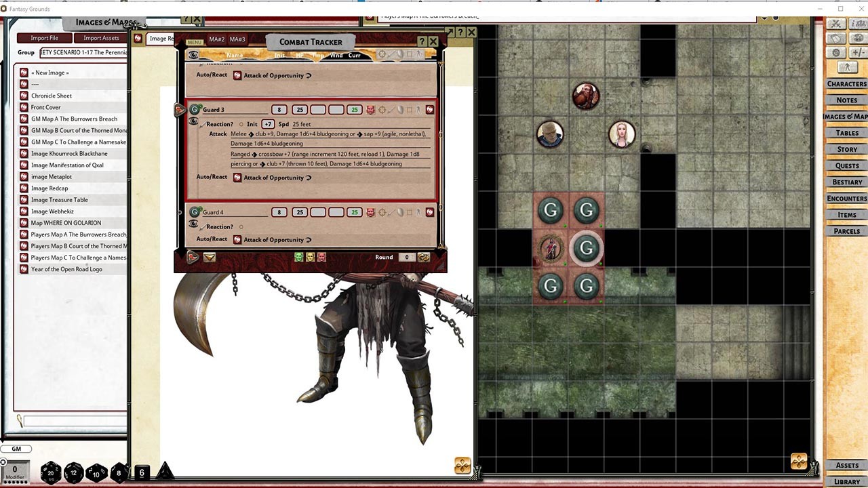The height and width of the screenshot is (488, 868).
Task: Roll the d20 die
Action: pyautogui.click(x=49, y=472)
